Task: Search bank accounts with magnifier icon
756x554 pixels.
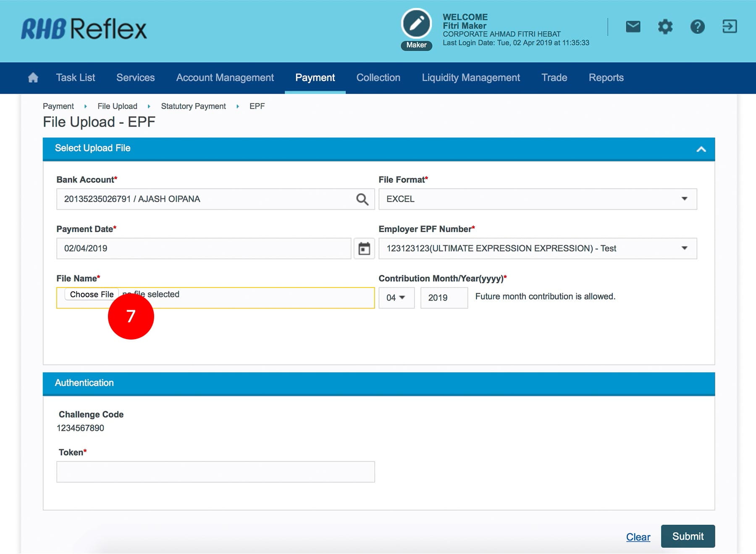Action: coord(362,199)
